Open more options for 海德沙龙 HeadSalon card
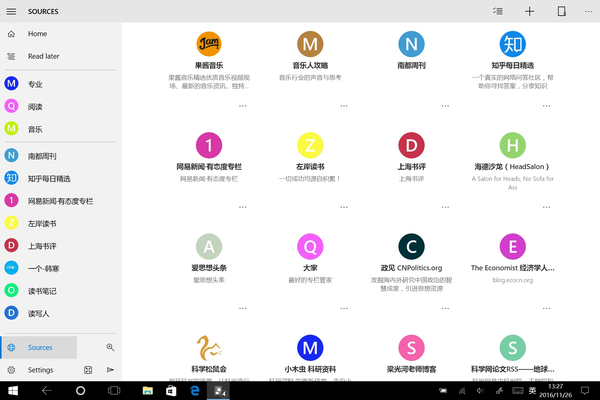Image resolution: width=600 pixels, height=400 pixels. click(x=546, y=207)
